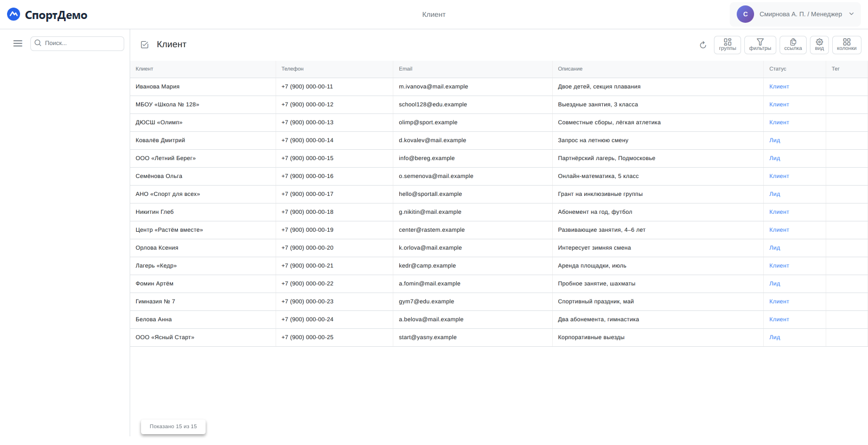Open status Лид link for Ковалёв Дмитрий
Viewport: 868px width, 445px height.
tap(775, 141)
